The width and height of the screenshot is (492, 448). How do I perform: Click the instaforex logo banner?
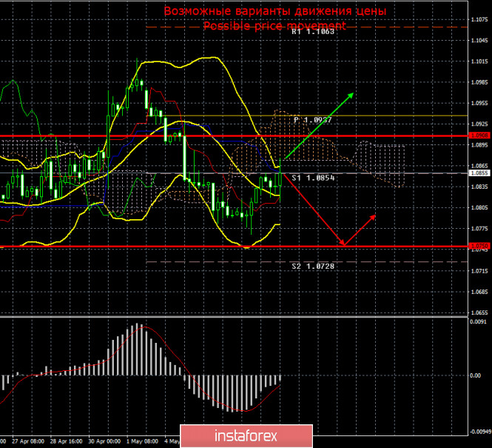pos(246,435)
